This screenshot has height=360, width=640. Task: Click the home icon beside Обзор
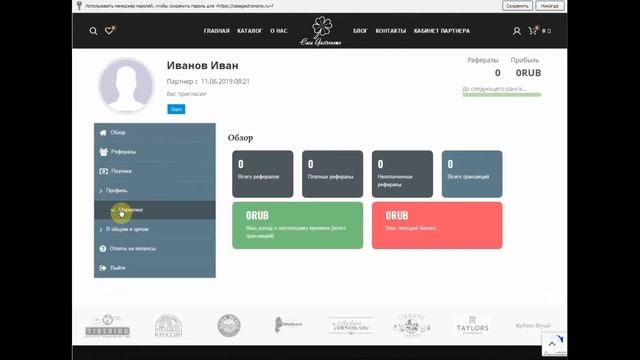click(x=103, y=133)
